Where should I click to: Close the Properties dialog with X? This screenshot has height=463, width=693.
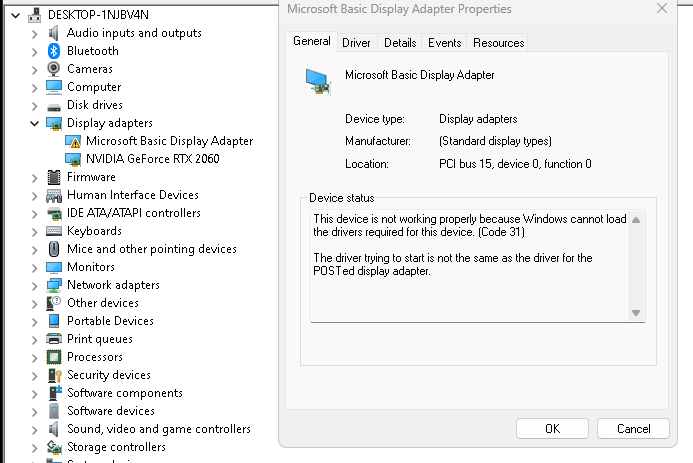coord(662,8)
